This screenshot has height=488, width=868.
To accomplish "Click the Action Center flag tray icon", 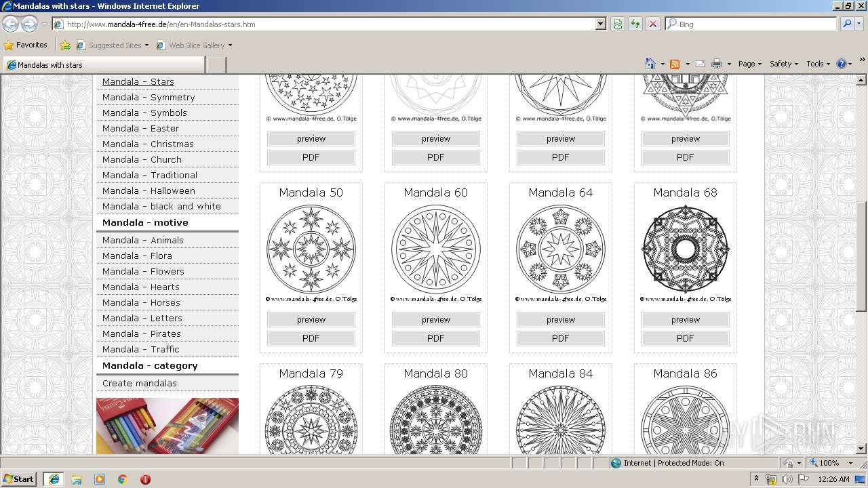I will 802,479.
